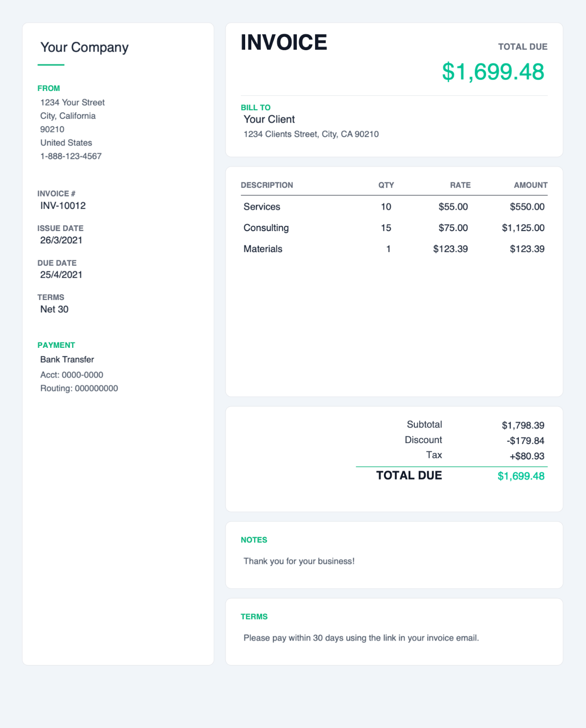Select the Your Client name

point(269,119)
